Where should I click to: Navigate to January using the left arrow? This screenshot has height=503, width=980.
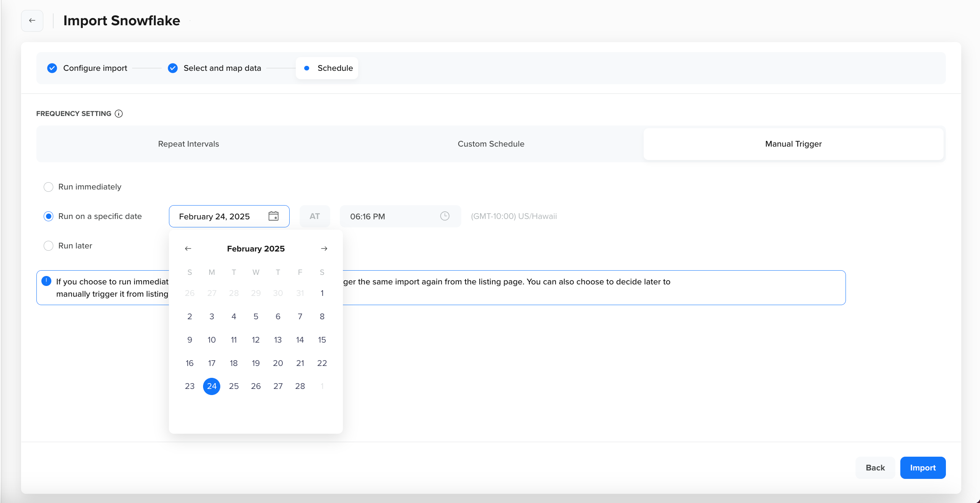pyautogui.click(x=188, y=248)
